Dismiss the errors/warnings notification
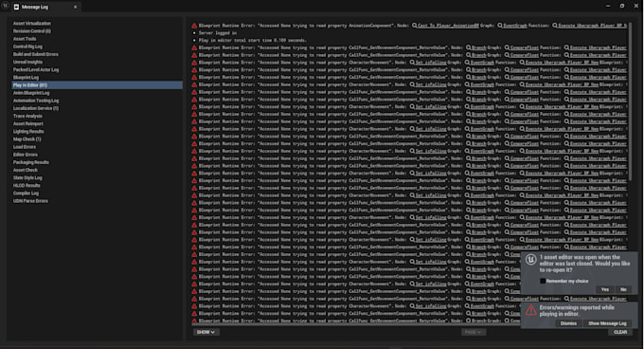Image resolution: width=644 pixels, height=349 pixels. pos(568,323)
